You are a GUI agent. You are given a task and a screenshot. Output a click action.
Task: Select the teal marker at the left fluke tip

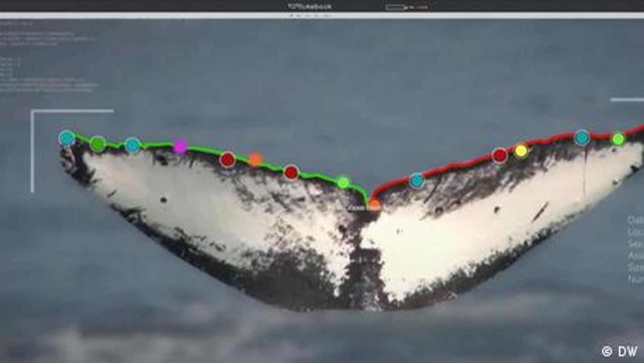coord(67,138)
